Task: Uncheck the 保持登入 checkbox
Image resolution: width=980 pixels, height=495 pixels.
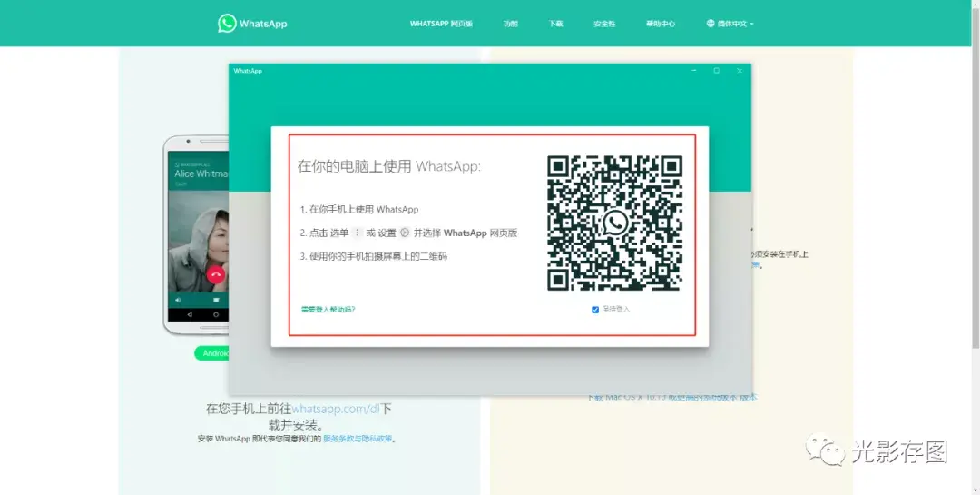Action: click(x=595, y=310)
